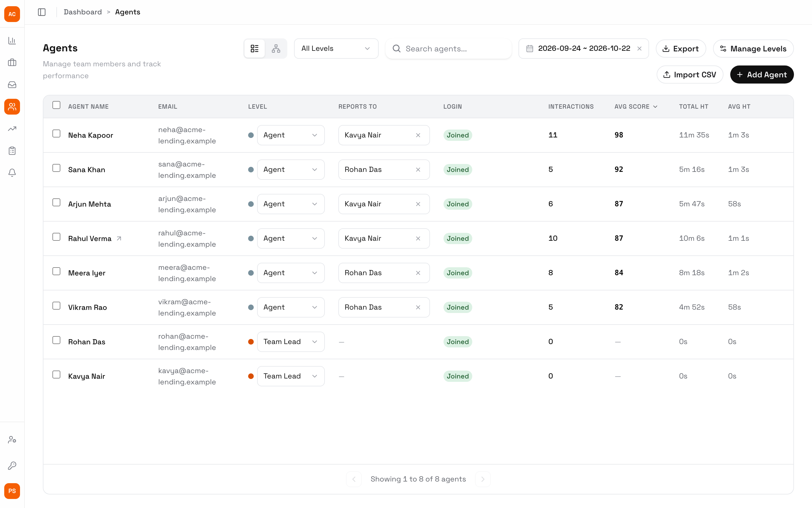Screen dimensions: 812x508
Task: Open the clipboard sidebar icon
Action: [12, 151]
